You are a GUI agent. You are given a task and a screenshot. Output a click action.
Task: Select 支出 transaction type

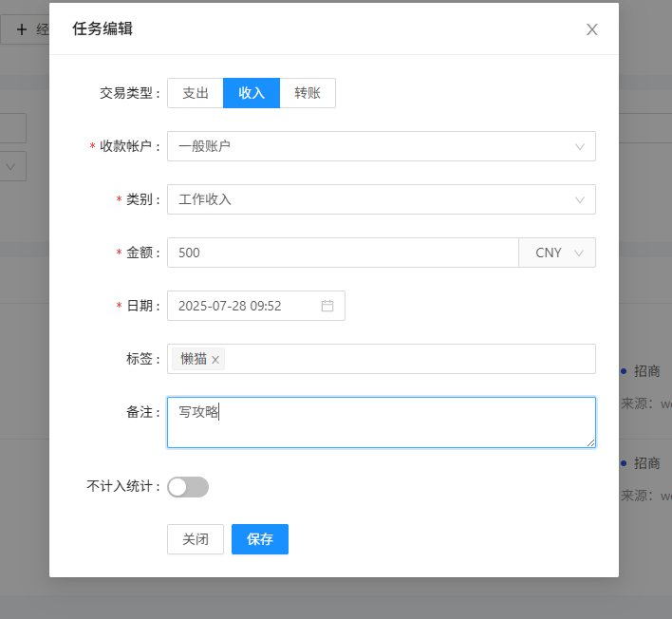(x=196, y=93)
